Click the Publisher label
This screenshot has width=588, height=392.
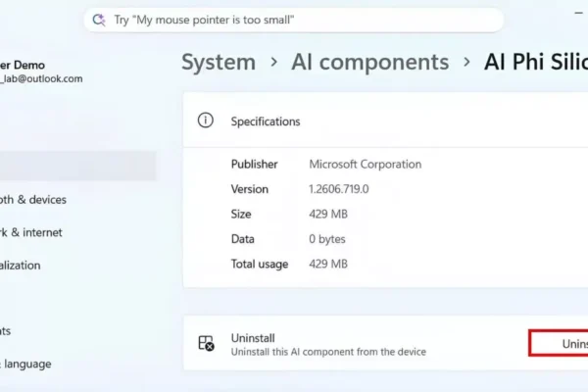(x=254, y=165)
